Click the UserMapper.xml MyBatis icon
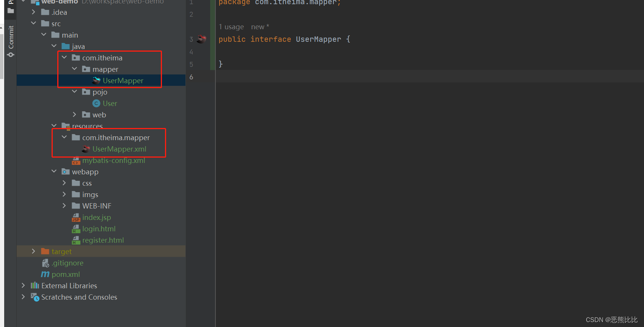 click(x=86, y=149)
